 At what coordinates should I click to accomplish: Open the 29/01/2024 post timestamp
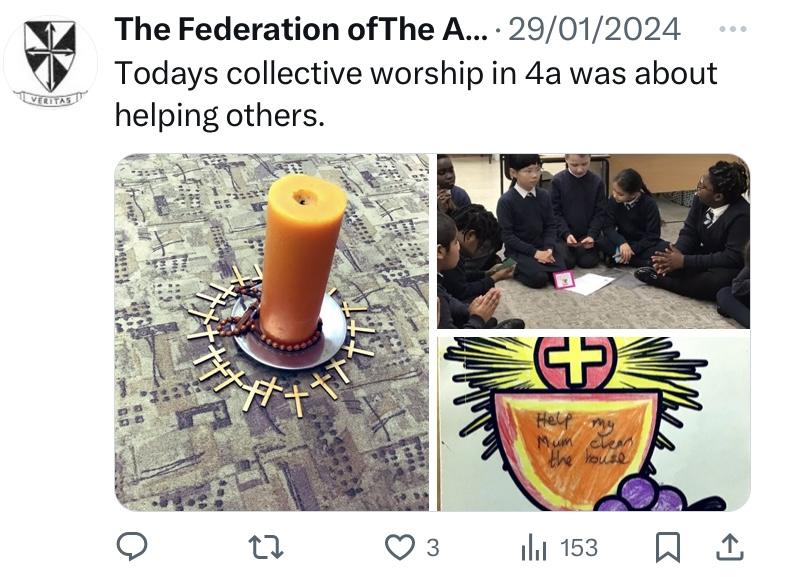pos(594,29)
